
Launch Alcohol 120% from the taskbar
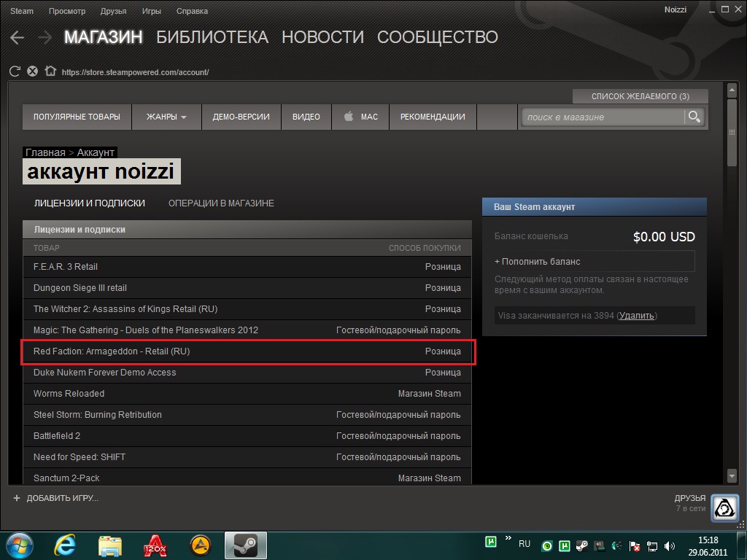click(155, 545)
